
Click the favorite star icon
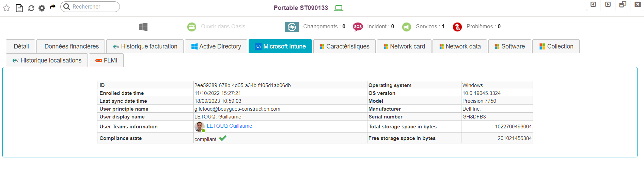6,8
